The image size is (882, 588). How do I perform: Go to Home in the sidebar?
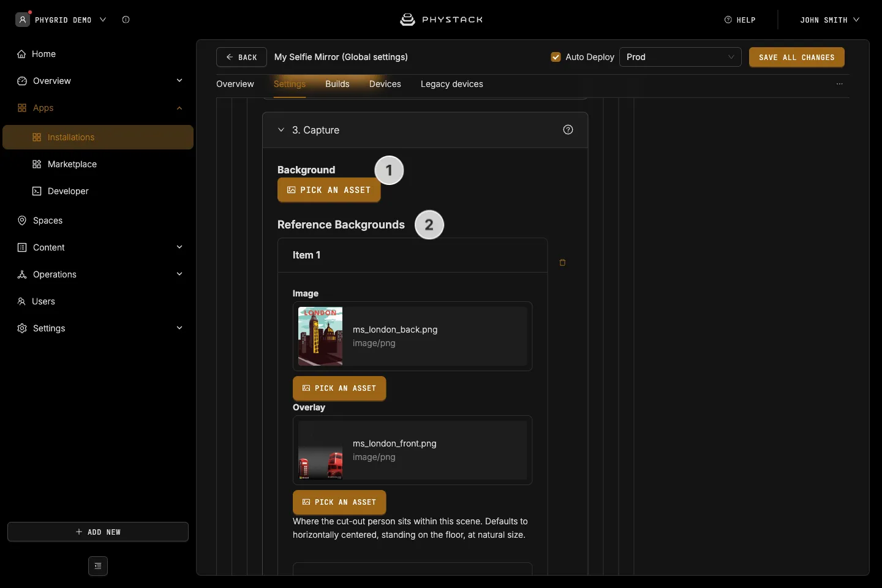pyautogui.click(x=98, y=54)
